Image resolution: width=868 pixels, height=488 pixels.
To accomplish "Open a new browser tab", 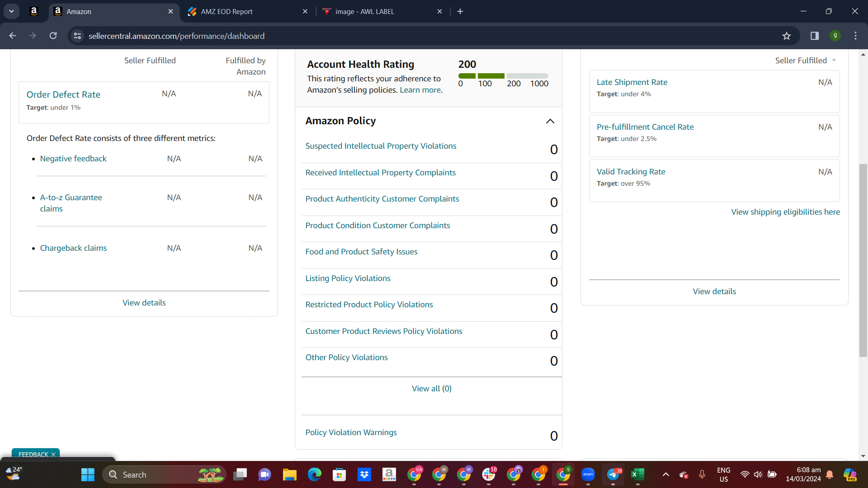I will tap(460, 11).
